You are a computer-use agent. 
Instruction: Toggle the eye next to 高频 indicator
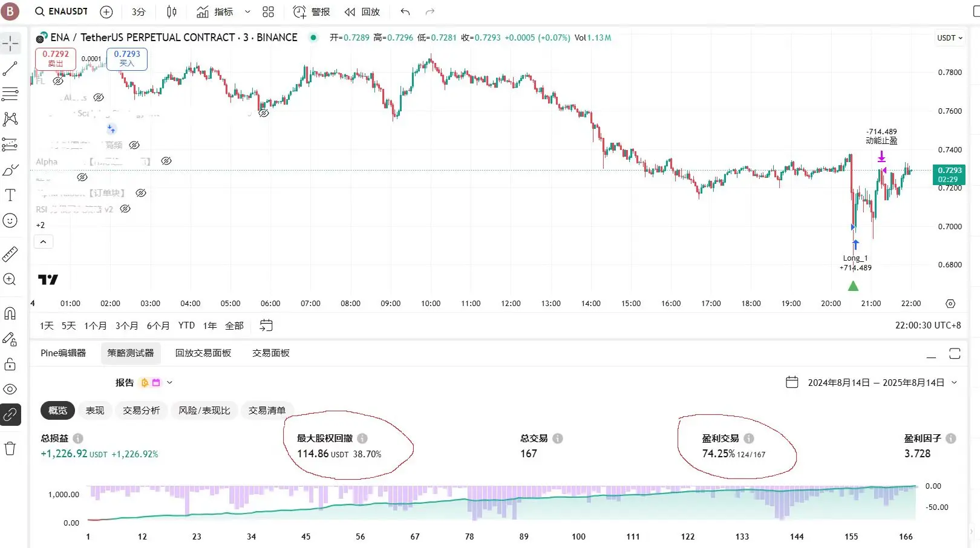(134, 145)
